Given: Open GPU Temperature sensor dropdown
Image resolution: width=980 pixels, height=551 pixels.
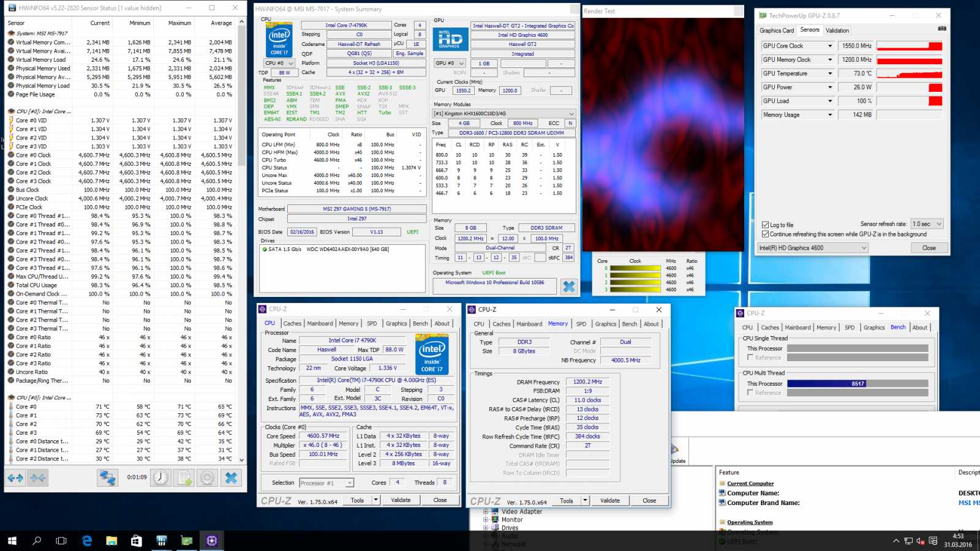Looking at the screenshot, I should (830, 73).
